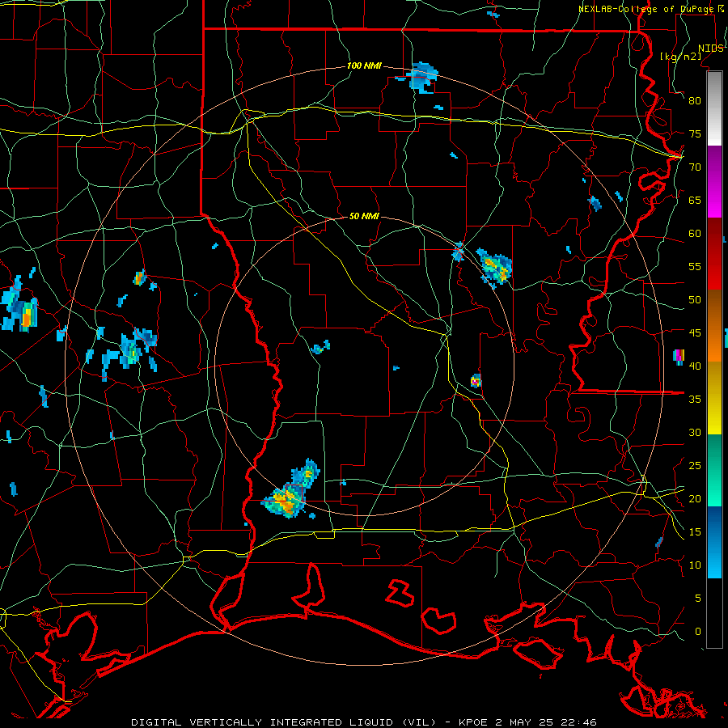Click scale value 70
The height and width of the screenshot is (728, 728).
(x=695, y=167)
